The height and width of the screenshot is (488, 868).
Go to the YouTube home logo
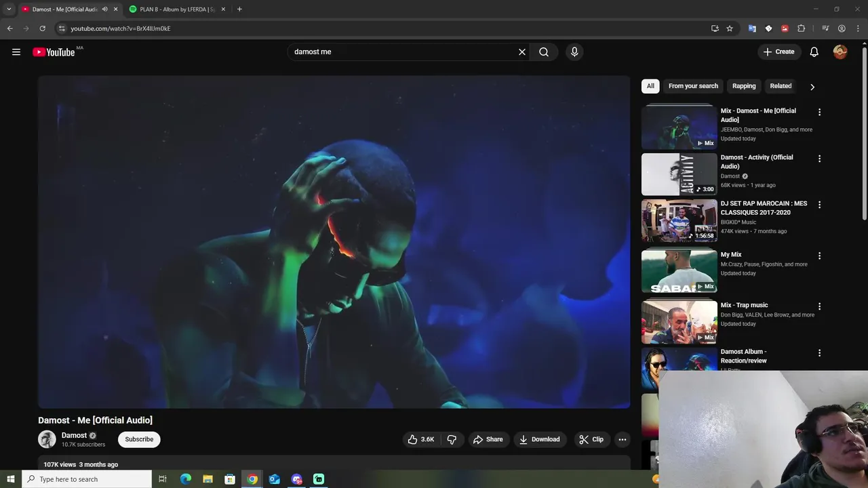tap(54, 52)
